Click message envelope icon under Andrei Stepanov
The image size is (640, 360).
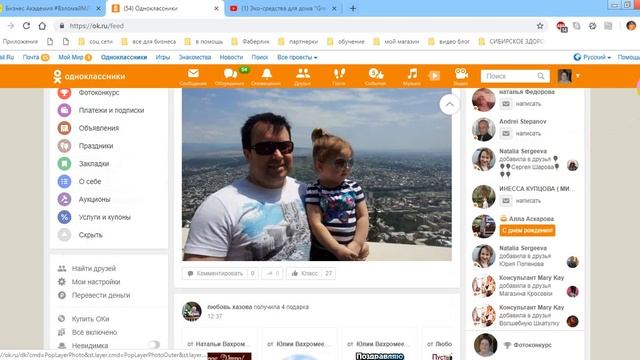pyautogui.click(x=506, y=133)
